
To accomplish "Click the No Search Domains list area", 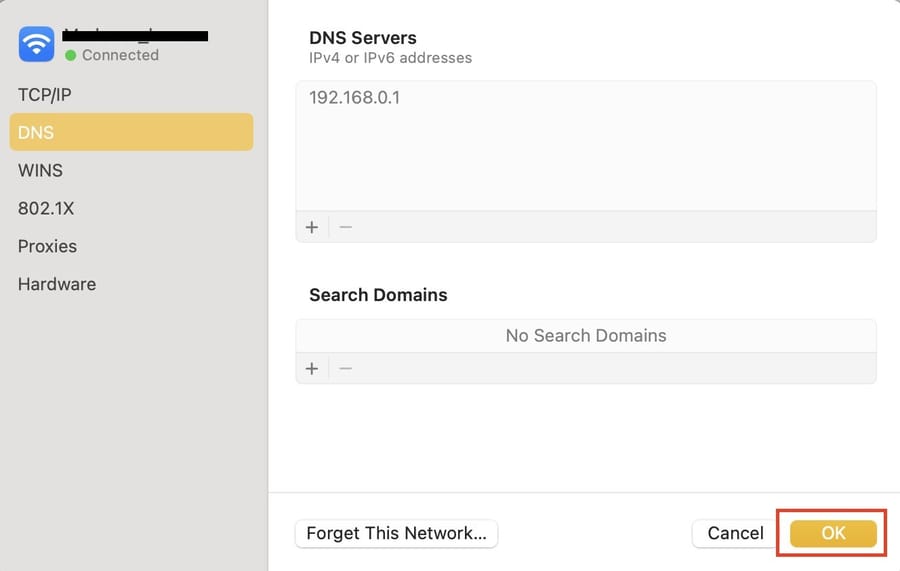I will click(x=586, y=336).
